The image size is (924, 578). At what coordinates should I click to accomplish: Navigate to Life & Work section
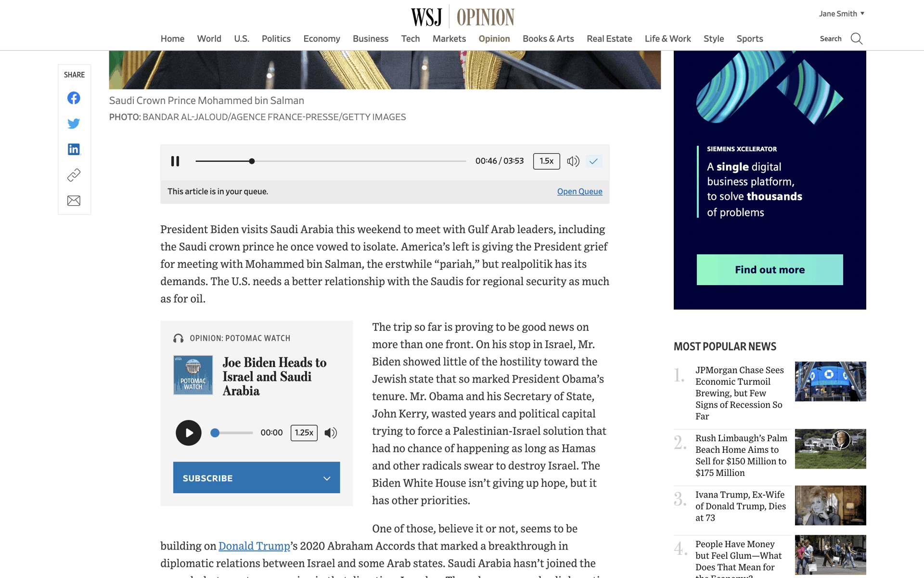667,39
